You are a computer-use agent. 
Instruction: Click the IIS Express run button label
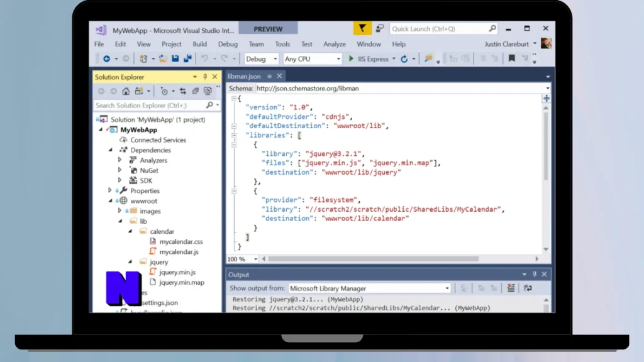tap(373, 58)
